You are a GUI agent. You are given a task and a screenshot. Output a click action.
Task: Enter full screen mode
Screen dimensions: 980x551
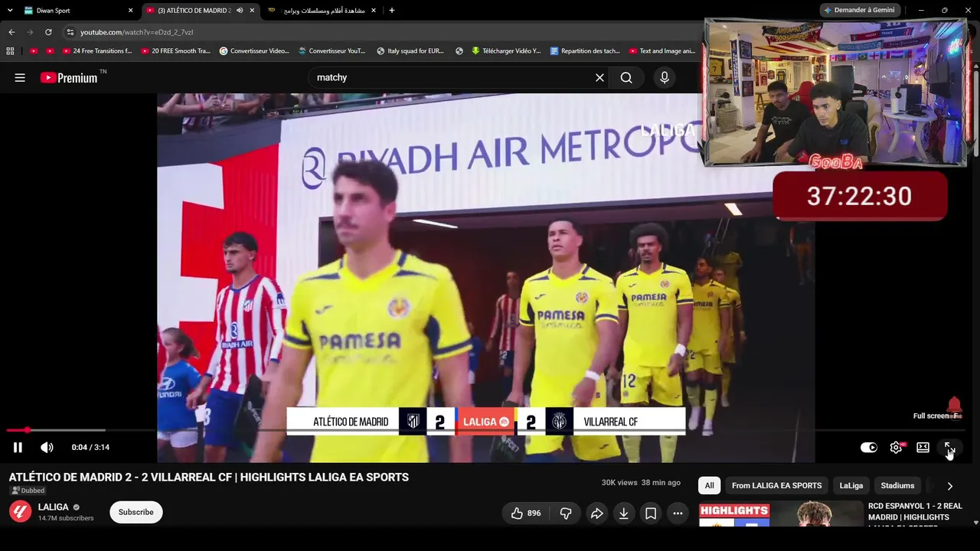coord(949,448)
